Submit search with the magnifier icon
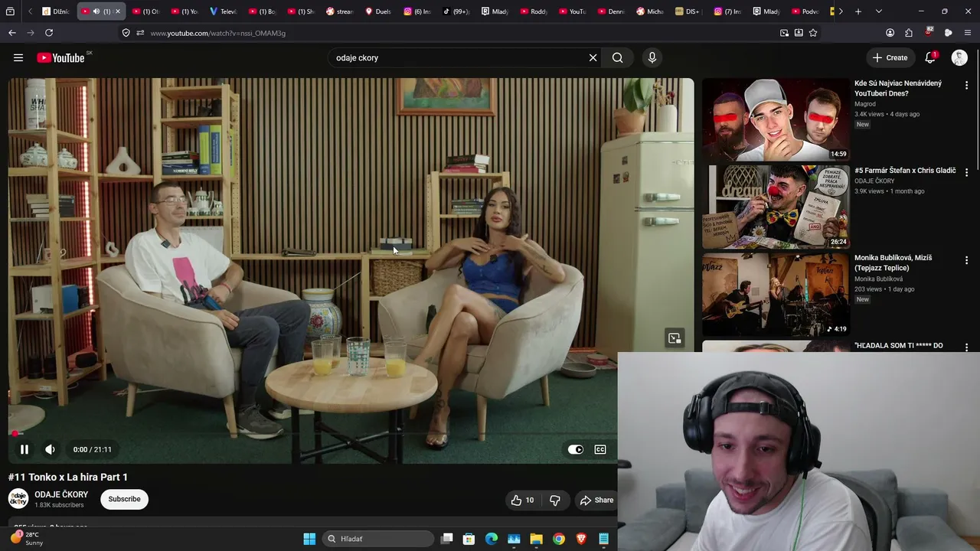 point(618,57)
